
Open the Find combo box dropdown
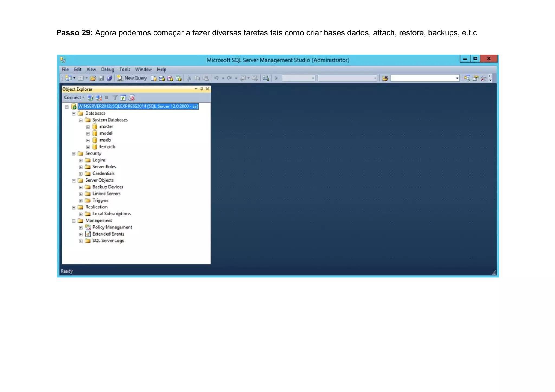457,79
